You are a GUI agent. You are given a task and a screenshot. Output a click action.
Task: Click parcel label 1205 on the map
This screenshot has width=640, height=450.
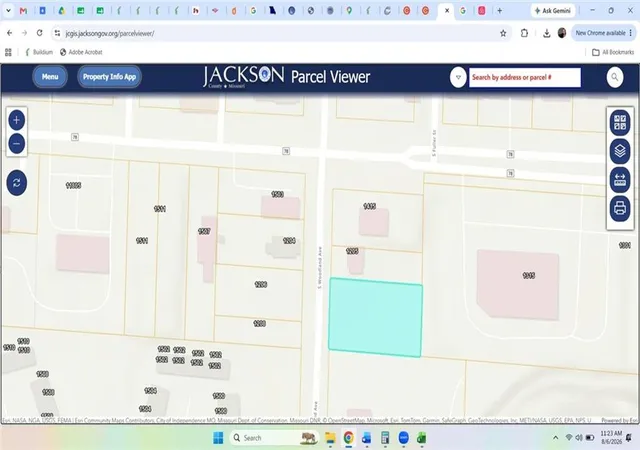click(352, 251)
